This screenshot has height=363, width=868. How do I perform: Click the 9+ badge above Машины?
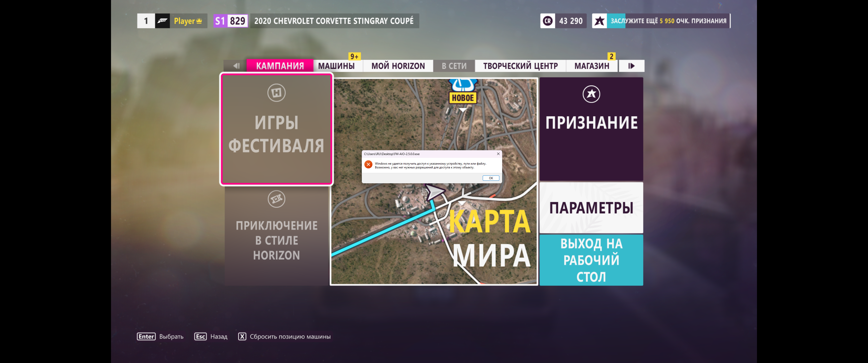[354, 56]
